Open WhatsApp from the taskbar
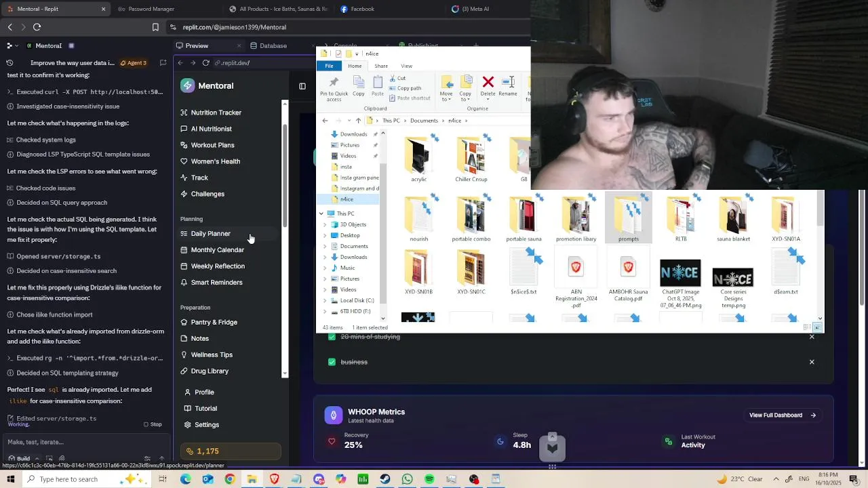 pyautogui.click(x=407, y=479)
